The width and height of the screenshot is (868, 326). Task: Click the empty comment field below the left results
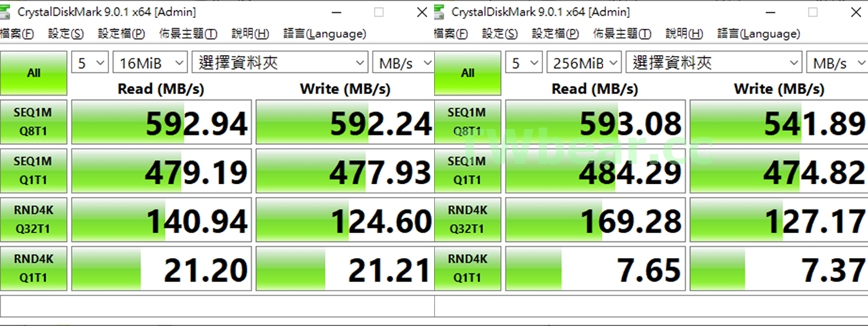217,305
